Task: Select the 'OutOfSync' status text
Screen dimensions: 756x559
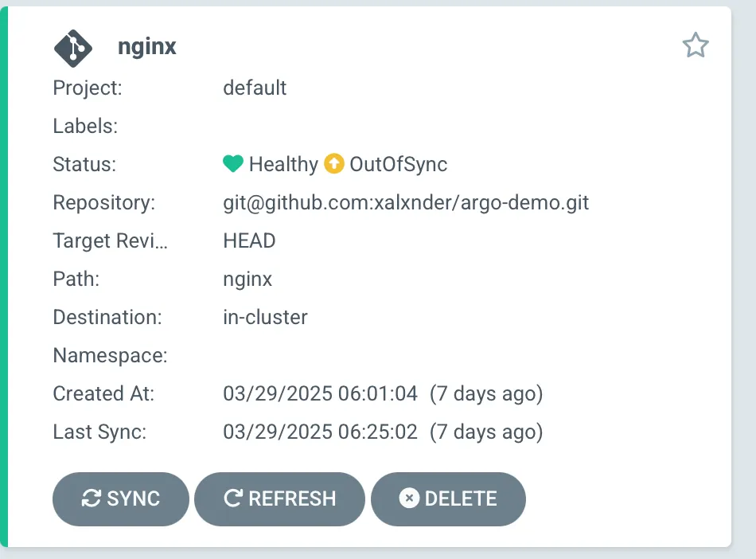Action: pos(398,164)
